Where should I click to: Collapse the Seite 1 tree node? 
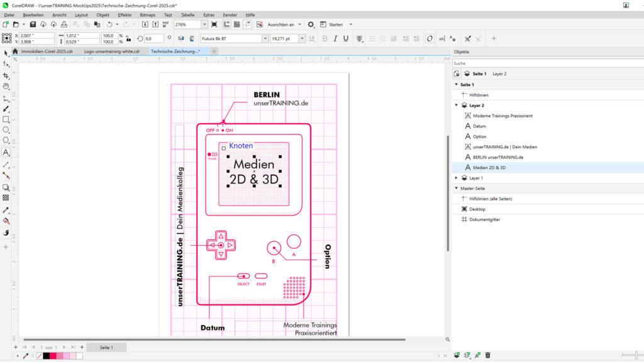pyautogui.click(x=456, y=85)
